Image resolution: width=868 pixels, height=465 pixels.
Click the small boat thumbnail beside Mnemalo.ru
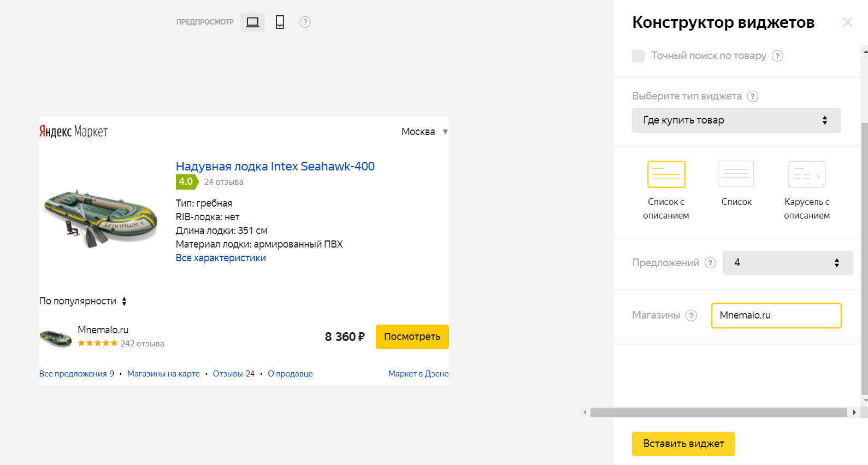click(x=56, y=338)
